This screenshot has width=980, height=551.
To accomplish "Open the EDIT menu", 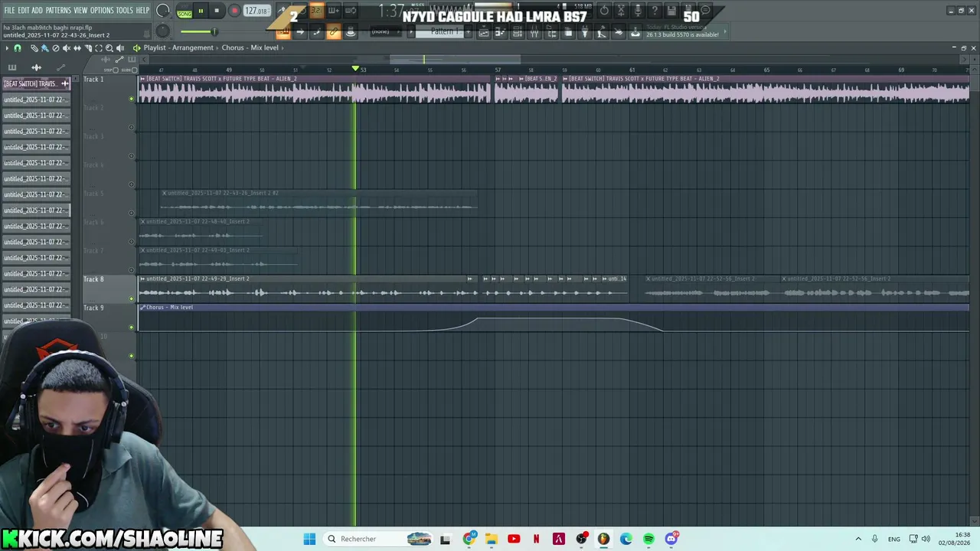I will click(x=24, y=10).
